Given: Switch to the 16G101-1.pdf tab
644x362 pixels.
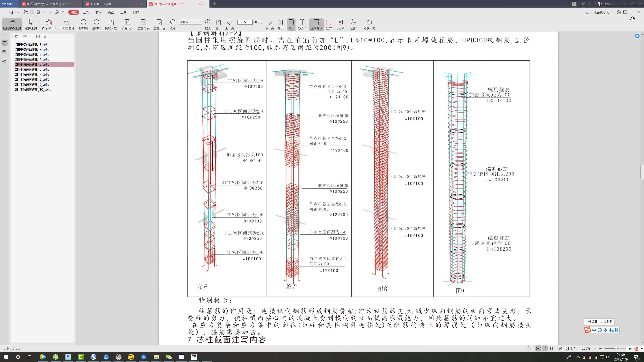Looking at the screenshot, I should (101, 4).
